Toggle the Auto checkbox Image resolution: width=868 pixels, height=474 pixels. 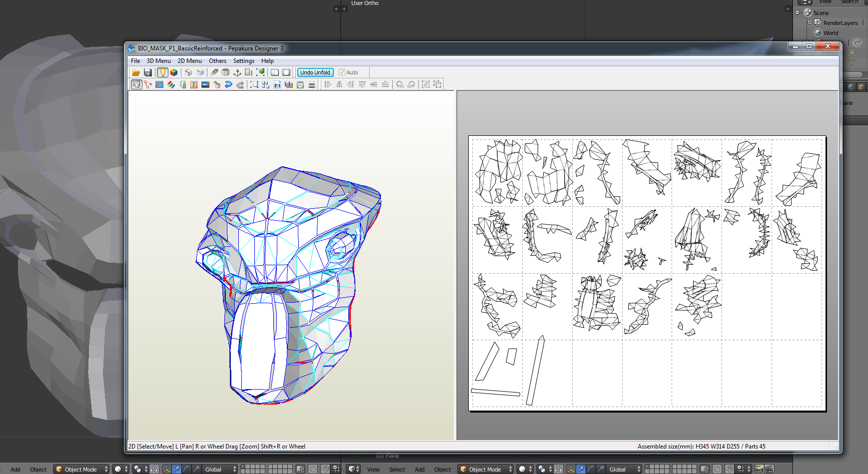(x=342, y=72)
